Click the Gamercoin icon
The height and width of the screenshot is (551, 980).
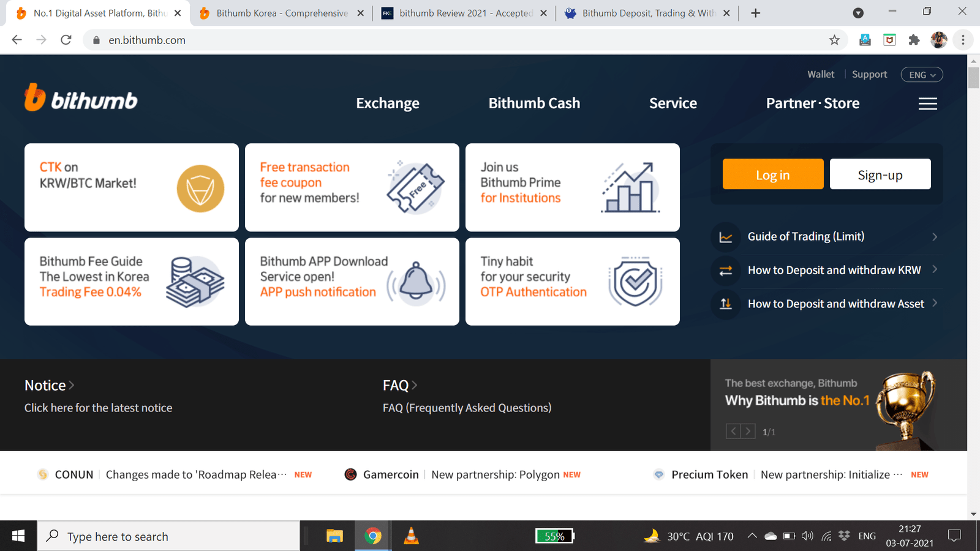(x=350, y=474)
